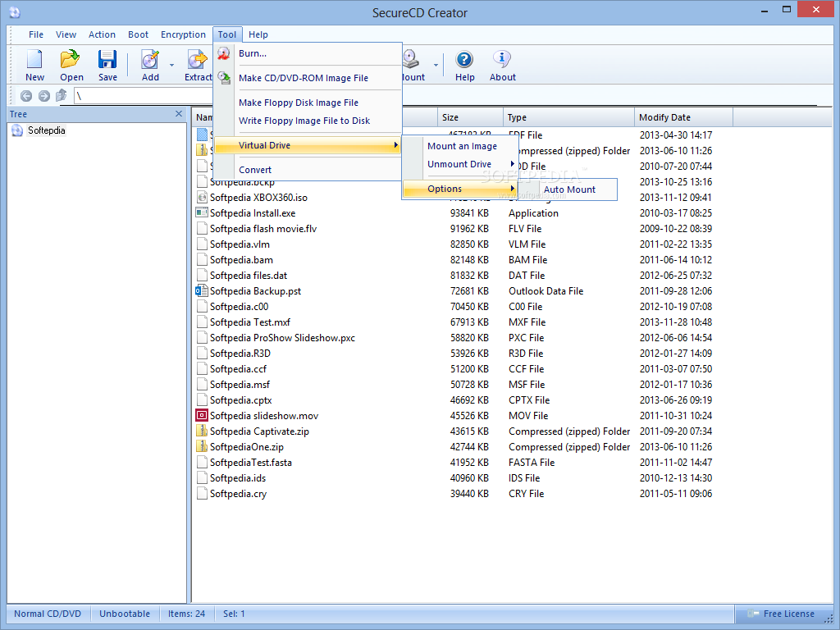Click the Softpedia slideshow.mov file icon
Screen dimensions: 840x630
(202, 415)
